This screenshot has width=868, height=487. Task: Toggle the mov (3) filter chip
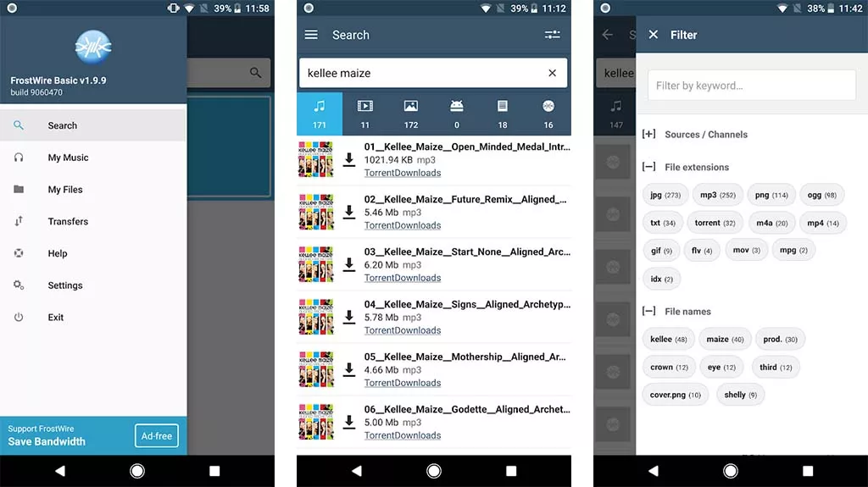pyautogui.click(x=746, y=250)
